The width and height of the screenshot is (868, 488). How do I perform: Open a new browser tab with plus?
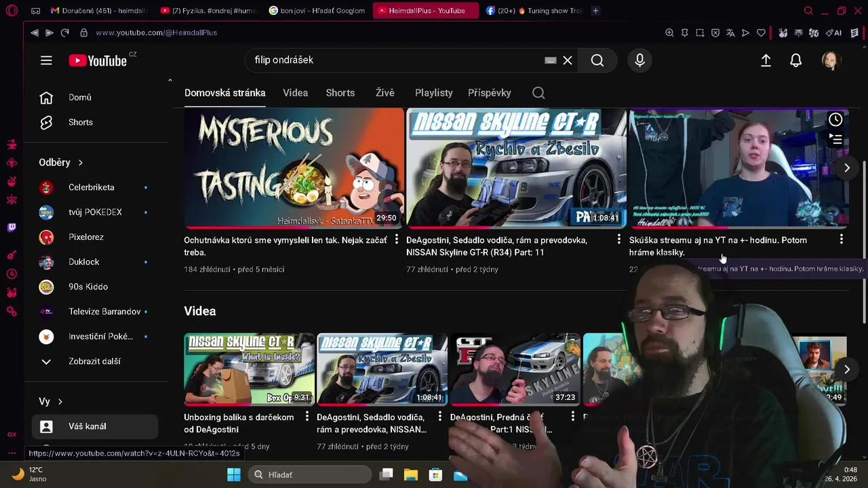click(595, 11)
